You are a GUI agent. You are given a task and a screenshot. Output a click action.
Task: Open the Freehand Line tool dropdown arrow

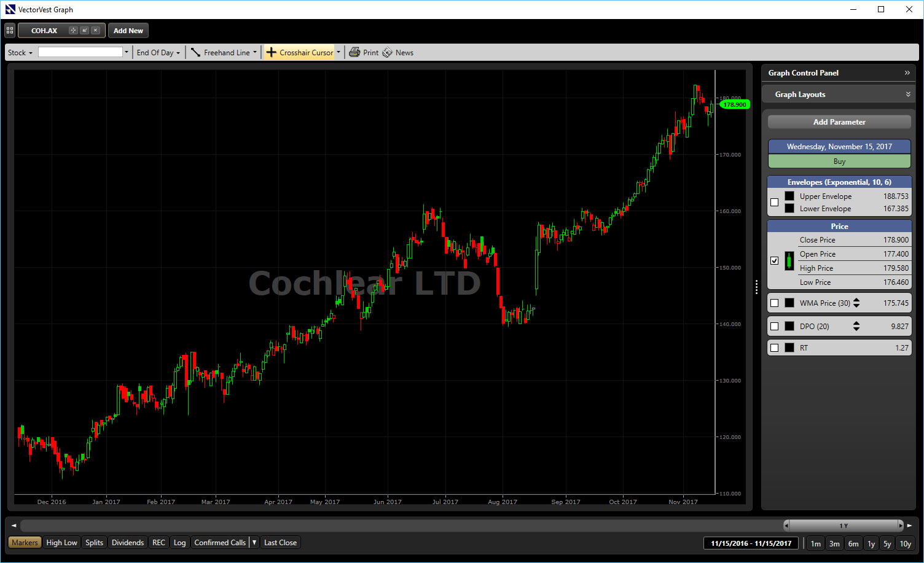pos(255,53)
